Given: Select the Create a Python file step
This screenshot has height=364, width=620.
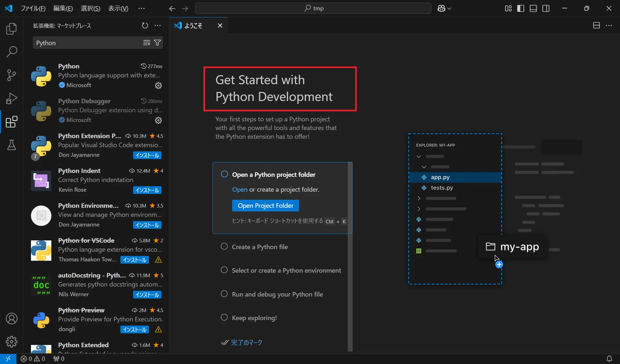Looking at the screenshot, I should (260, 247).
